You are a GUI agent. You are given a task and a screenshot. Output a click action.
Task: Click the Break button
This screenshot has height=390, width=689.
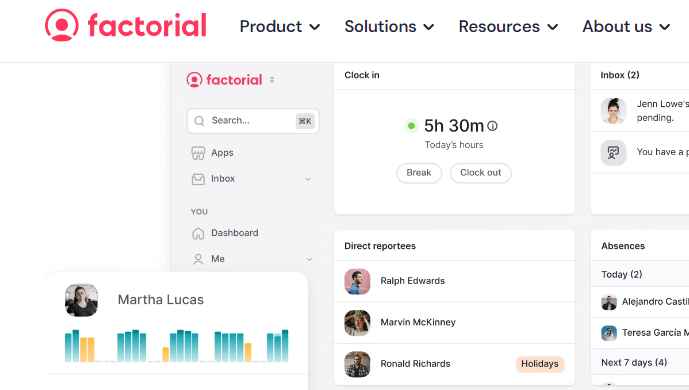419,173
